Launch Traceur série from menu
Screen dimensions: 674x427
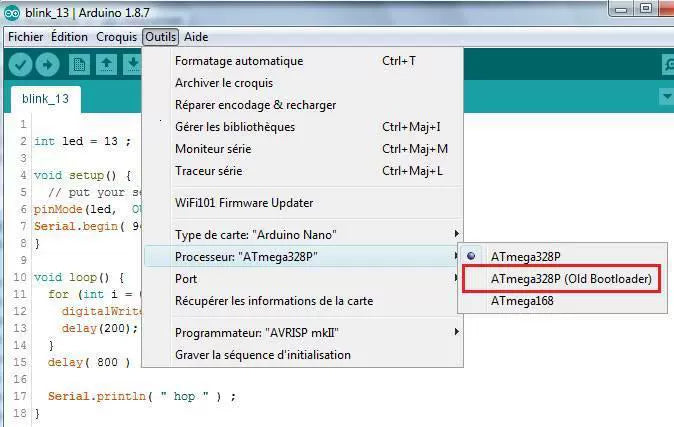(x=303, y=171)
